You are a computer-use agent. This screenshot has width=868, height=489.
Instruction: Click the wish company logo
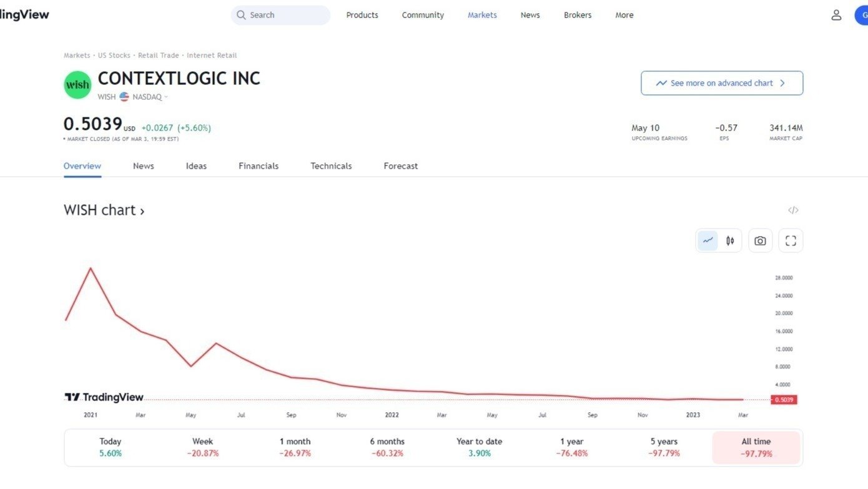click(77, 84)
